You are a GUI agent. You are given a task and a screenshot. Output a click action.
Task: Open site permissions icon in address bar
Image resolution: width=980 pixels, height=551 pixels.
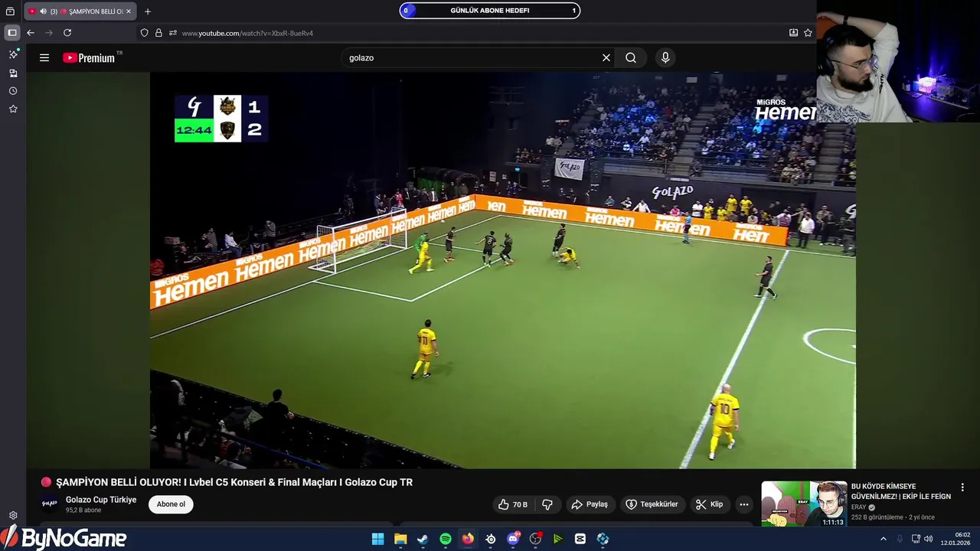click(x=173, y=33)
